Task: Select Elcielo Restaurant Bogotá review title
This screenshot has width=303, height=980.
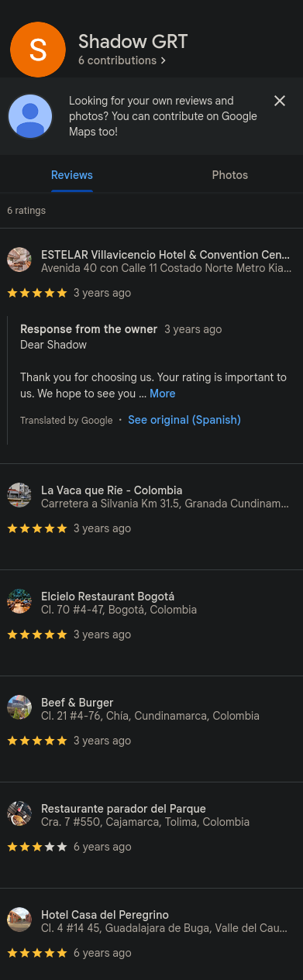Action: (x=108, y=597)
